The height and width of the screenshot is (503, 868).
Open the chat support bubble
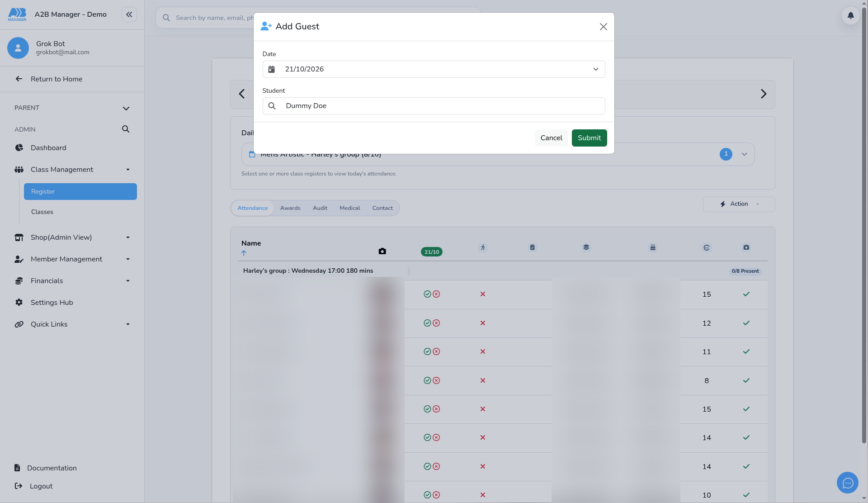tap(848, 483)
